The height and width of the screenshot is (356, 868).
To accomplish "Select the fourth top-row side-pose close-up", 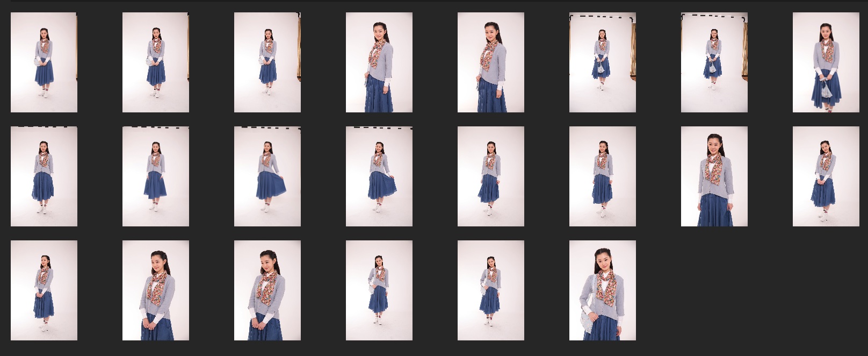I will click(x=379, y=62).
